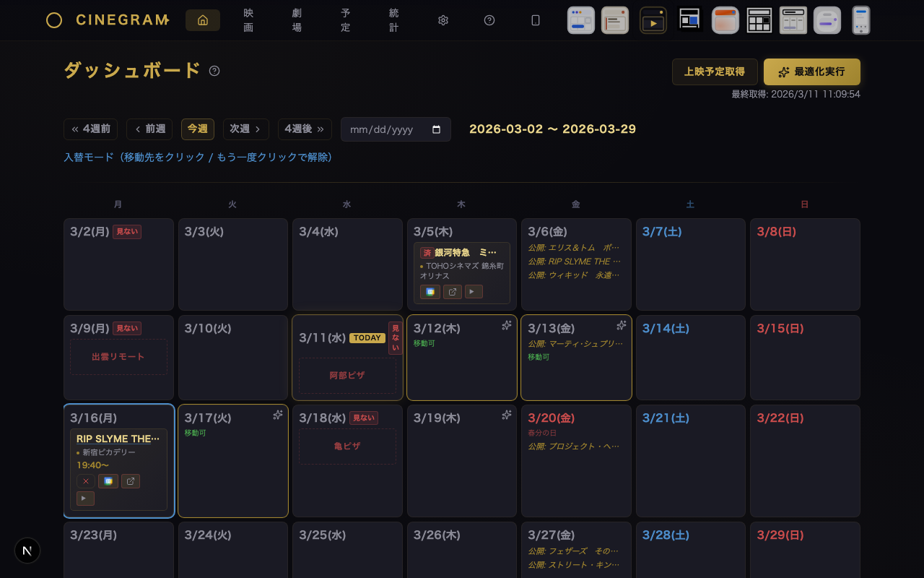Click the 上映予定取得 button

pyautogui.click(x=715, y=72)
